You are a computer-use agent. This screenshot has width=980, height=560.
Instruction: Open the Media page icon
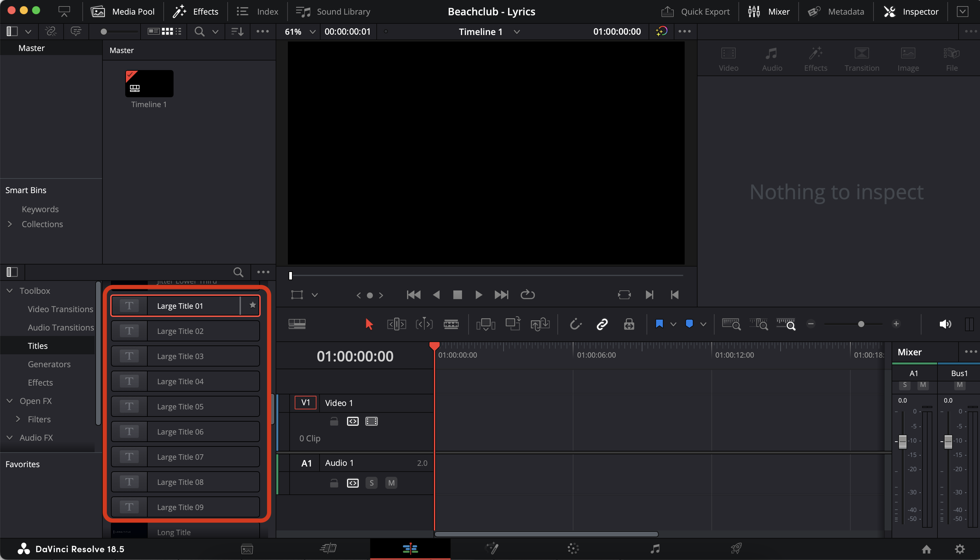[x=247, y=549]
